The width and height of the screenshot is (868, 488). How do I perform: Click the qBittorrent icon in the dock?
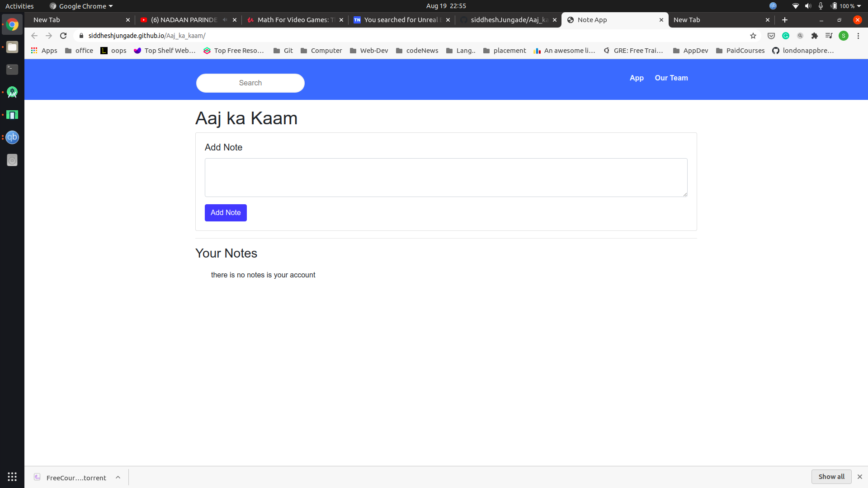[x=12, y=137]
